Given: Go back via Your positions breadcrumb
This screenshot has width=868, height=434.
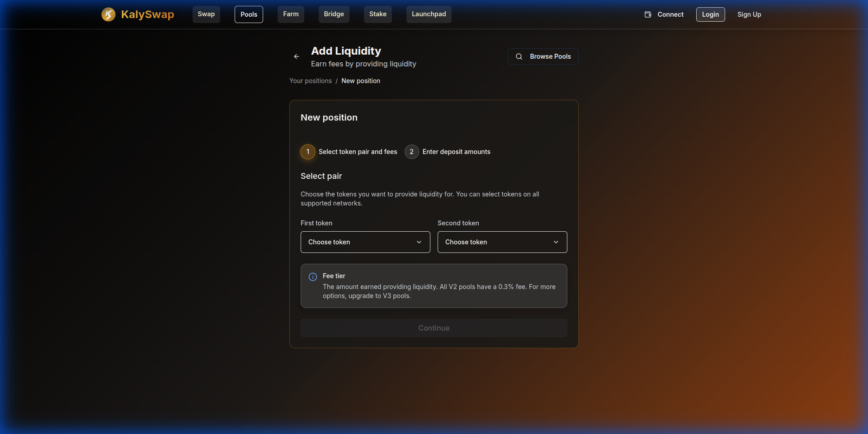Looking at the screenshot, I should pos(310,81).
